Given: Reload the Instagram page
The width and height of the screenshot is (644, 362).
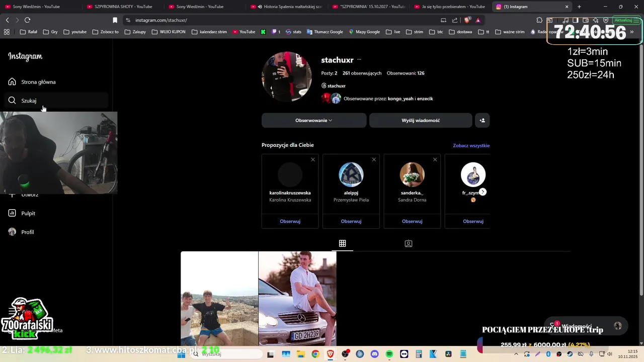Looking at the screenshot, I should point(27,20).
